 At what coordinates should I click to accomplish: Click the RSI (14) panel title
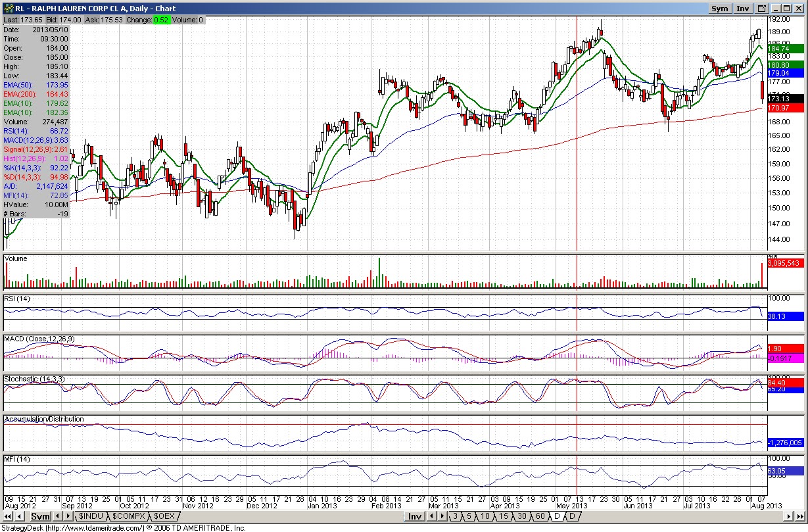[x=17, y=299]
